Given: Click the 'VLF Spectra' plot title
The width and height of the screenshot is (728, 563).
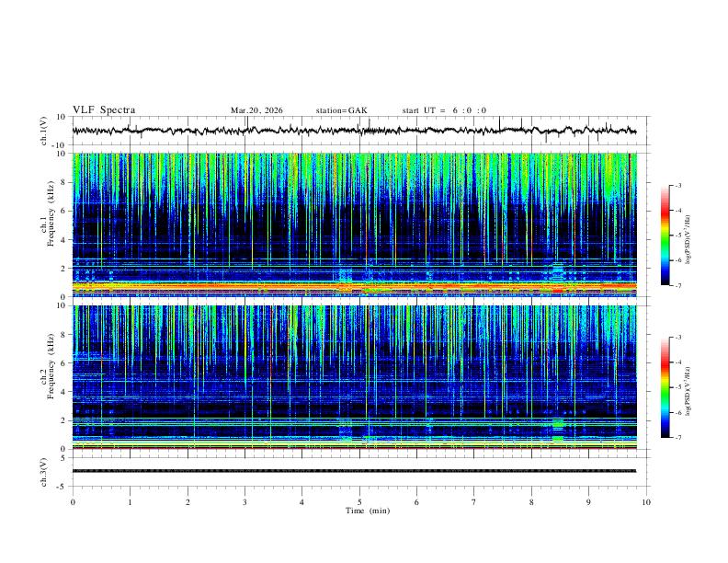Looking at the screenshot, I should coord(104,109).
